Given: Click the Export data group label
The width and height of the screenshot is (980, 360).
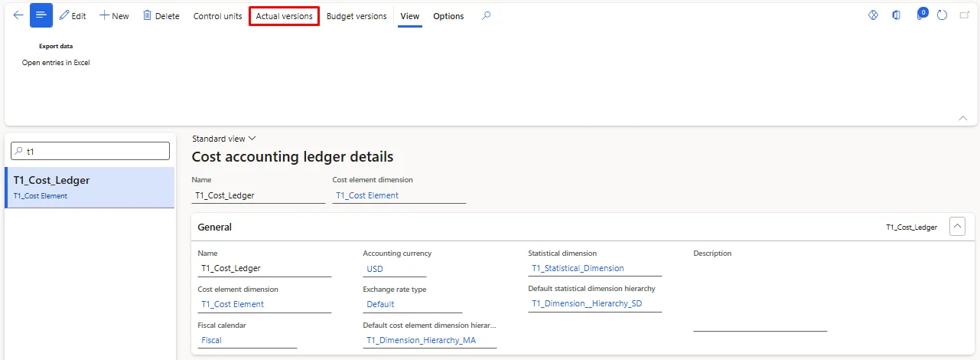Looking at the screenshot, I should [56, 46].
